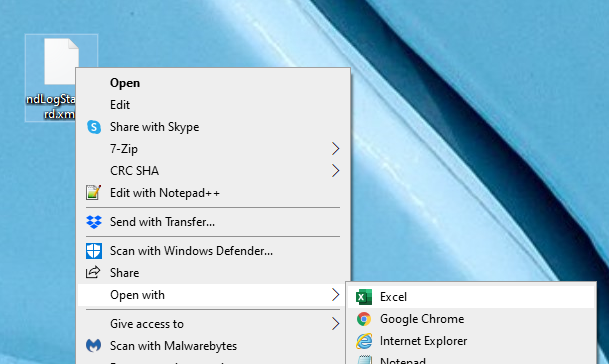This screenshot has width=609, height=364.
Task: Expand the Open with submenu arrow
Action: [x=336, y=295]
